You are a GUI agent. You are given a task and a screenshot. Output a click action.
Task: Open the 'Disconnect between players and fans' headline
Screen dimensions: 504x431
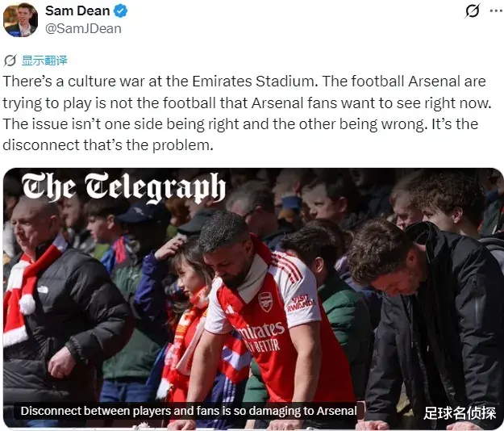click(x=189, y=411)
